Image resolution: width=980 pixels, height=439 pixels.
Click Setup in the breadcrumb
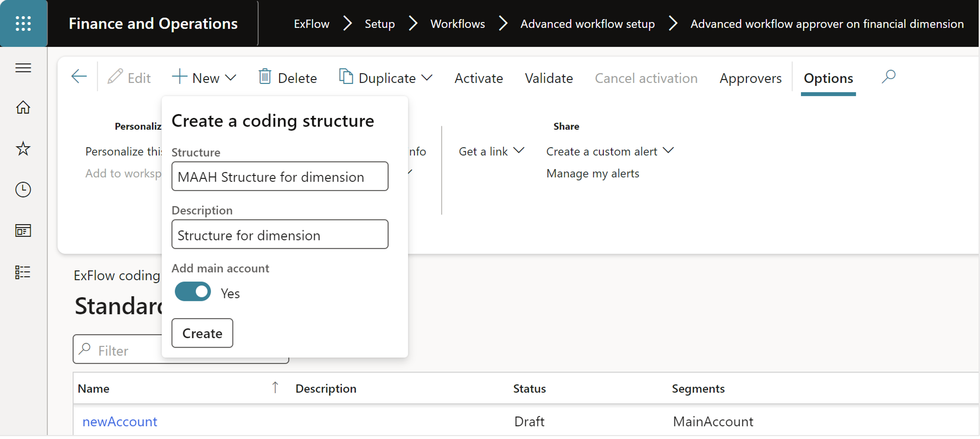tap(380, 24)
